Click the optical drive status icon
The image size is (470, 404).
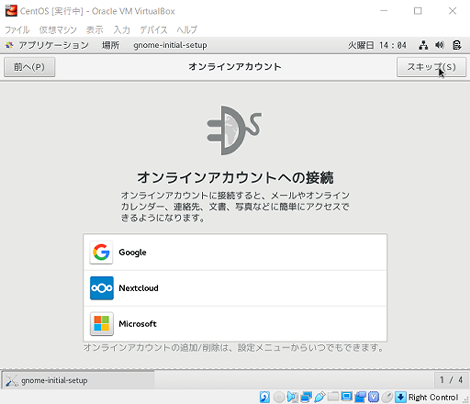click(x=279, y=397)
